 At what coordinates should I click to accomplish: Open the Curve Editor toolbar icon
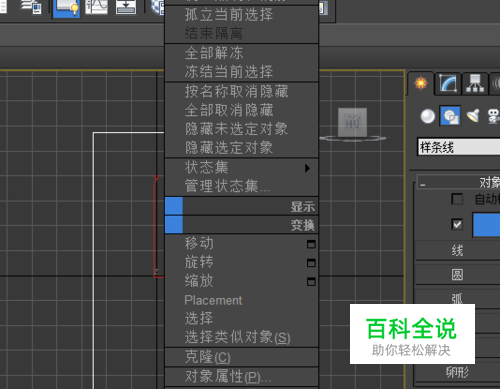tap(96, 7)
